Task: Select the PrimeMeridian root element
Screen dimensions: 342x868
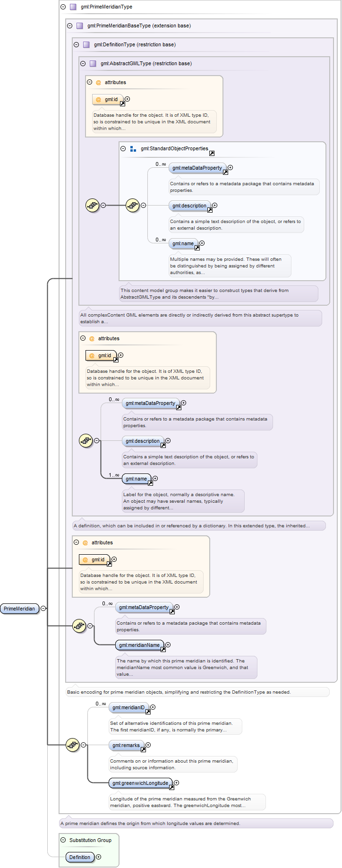Action: (19, 609)
